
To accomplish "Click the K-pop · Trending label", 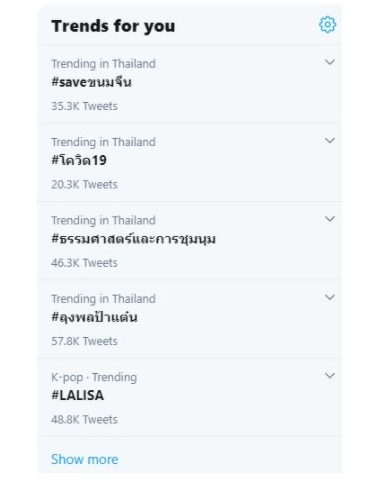I will [x=94, y=377].
